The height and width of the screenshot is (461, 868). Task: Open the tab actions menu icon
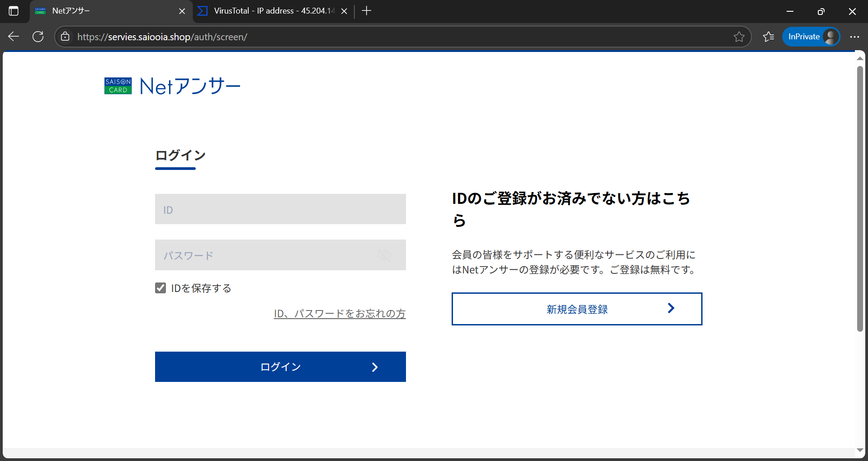pos(14,11)
